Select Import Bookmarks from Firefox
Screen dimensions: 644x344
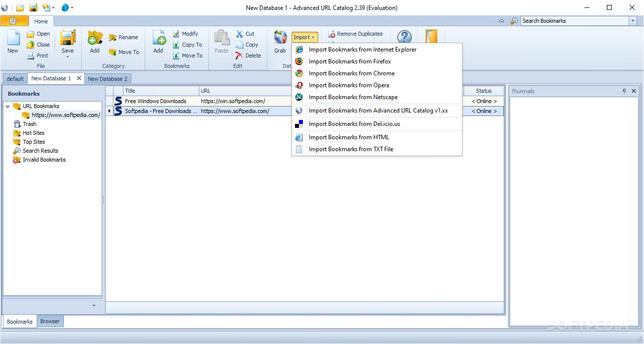pos(377,61)
